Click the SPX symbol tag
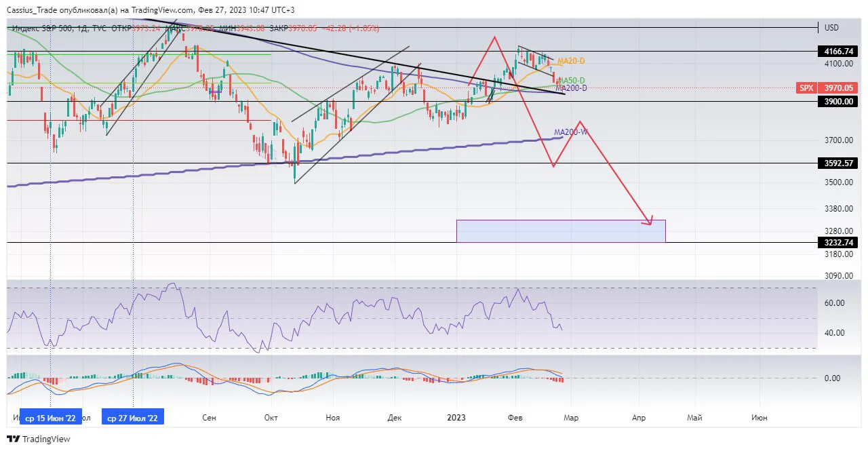 click(x=806, y=87)
